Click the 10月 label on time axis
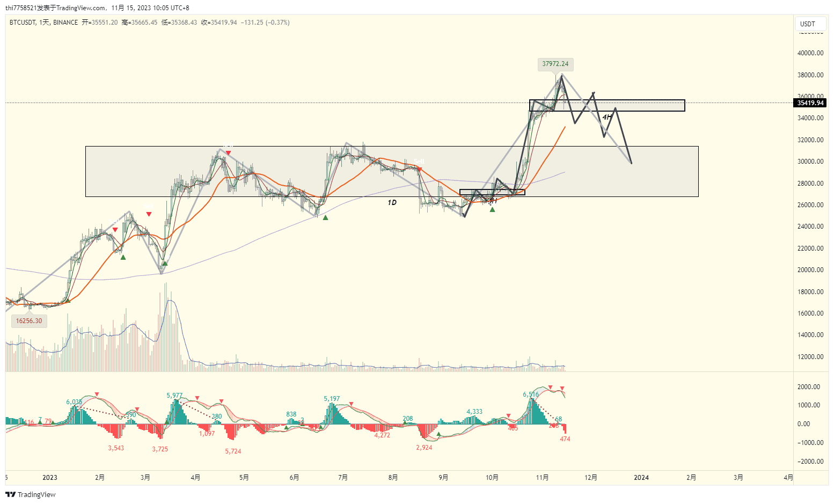This screenshot has height=504, width=834. pyautogui.click(x=492, y=478)
